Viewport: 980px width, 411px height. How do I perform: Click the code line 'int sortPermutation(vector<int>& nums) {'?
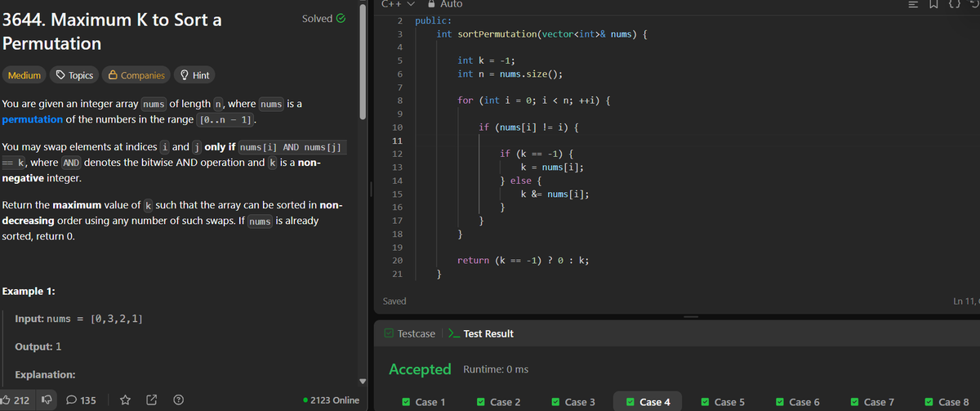(541, 34)
